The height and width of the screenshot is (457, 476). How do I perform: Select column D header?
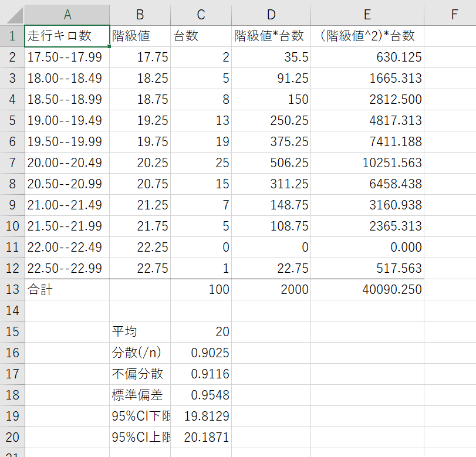(271, 15)
